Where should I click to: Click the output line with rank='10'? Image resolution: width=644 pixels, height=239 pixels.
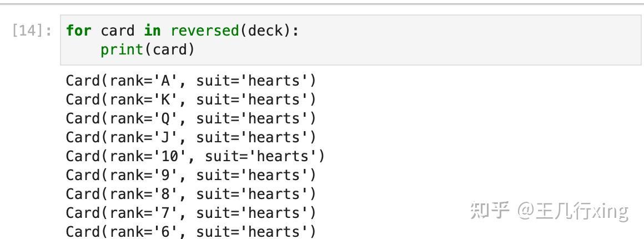click(x=194, y=156)
